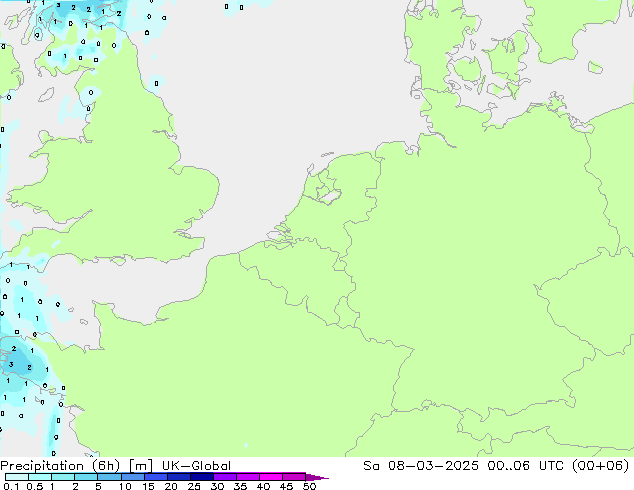Viewport: 634px width, 490px height.
Task: Click the '0.1' legend scale value
Action: (x=11, y=486)
